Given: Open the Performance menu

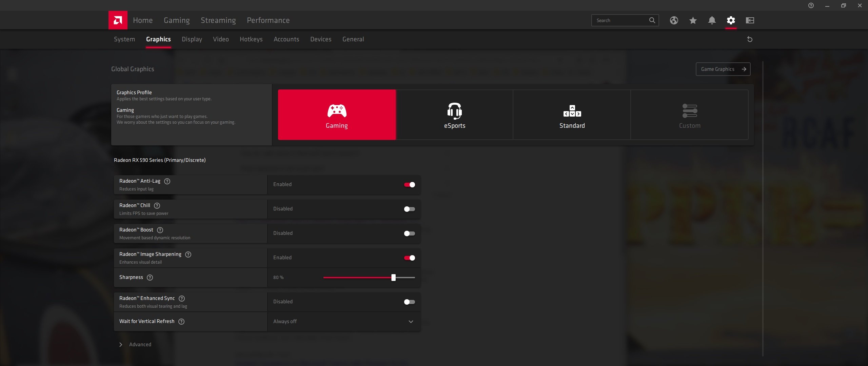Looking at the screenshot, I should coord(268,20).
